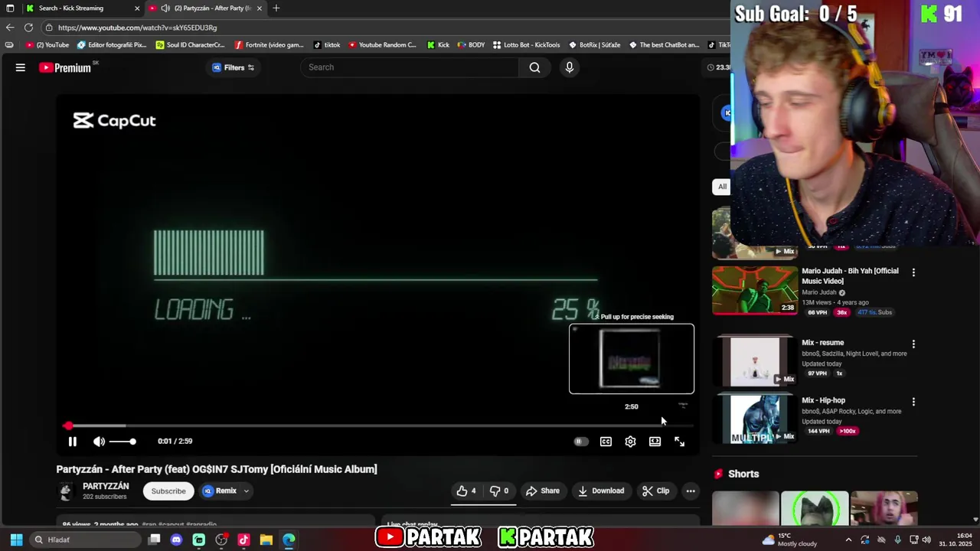Click the browser address bar URL

coord(138,28)
